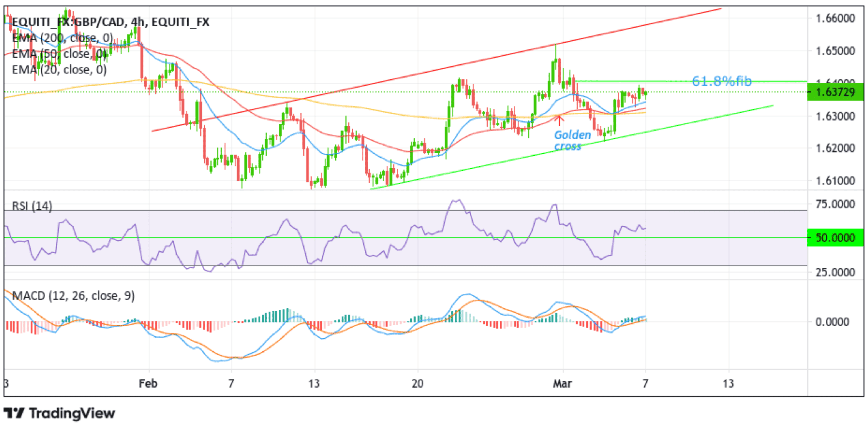Select the EQUITI_FX:GBP/CAD, 4h title
The image size is (868, 429).
[x=111, y=22]
